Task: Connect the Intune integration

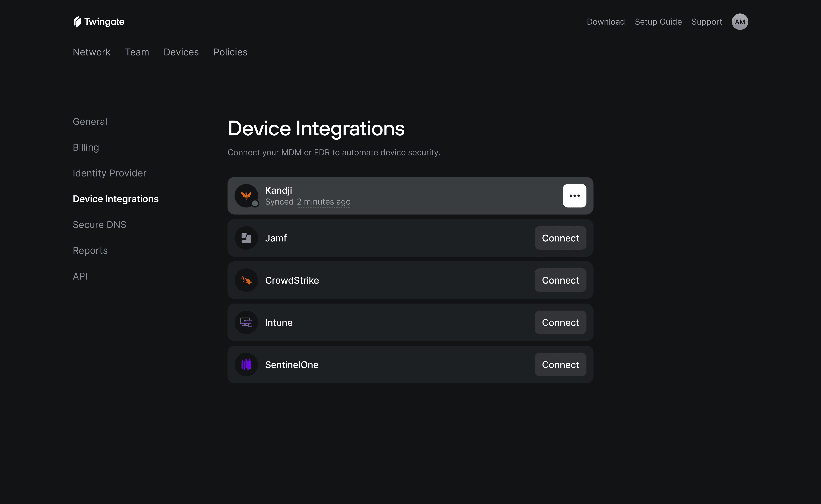Action: pyautogui.click(x=560, y=322)
